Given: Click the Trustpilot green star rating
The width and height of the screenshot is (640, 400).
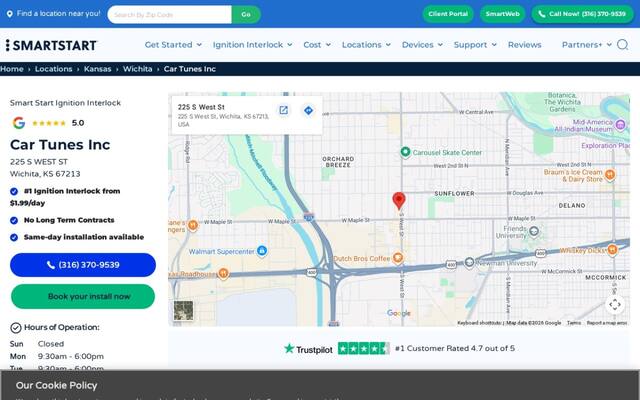Looking at the screenshot, I should point(364,349).
